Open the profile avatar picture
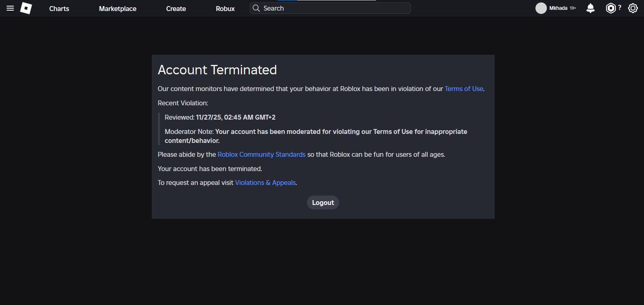 [x=541, y=8]
